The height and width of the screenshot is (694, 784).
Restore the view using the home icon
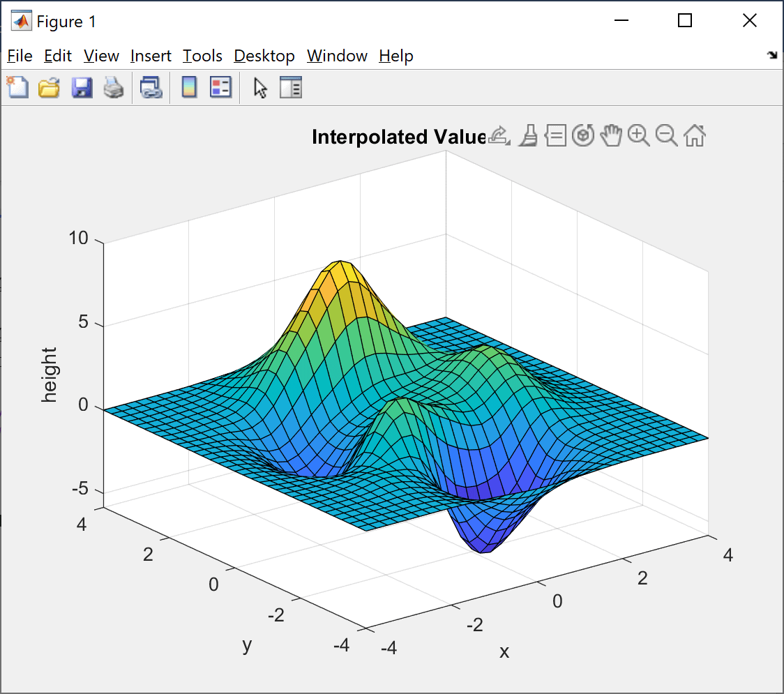(x=694, y=136)
